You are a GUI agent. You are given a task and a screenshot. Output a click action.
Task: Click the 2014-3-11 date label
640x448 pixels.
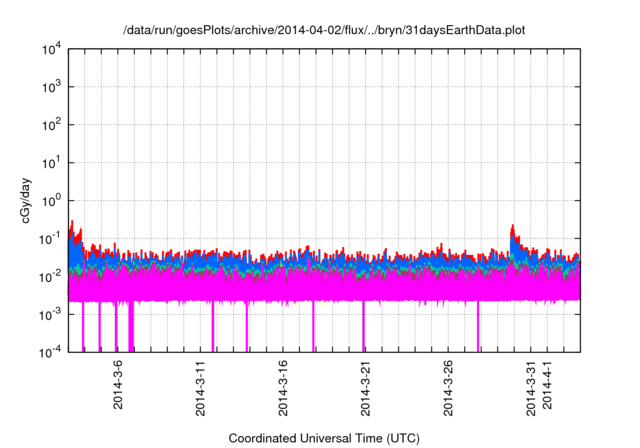pos(200,388)
